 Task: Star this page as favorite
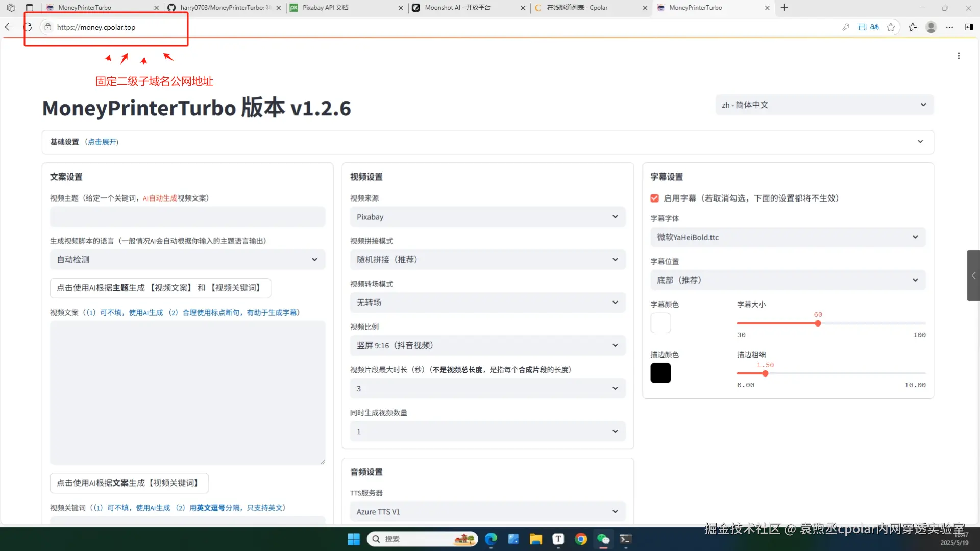[891, 27]
